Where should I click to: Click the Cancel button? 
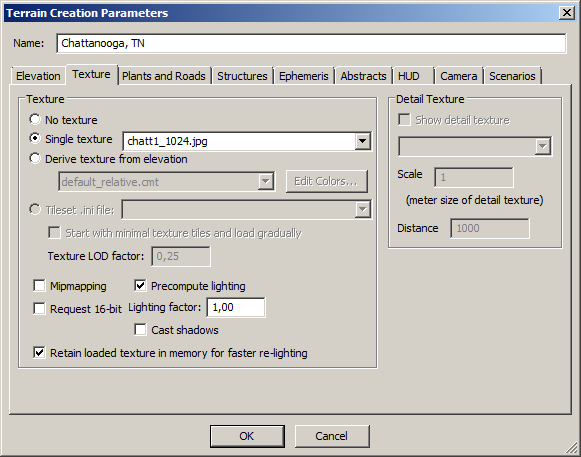(332, 436)
